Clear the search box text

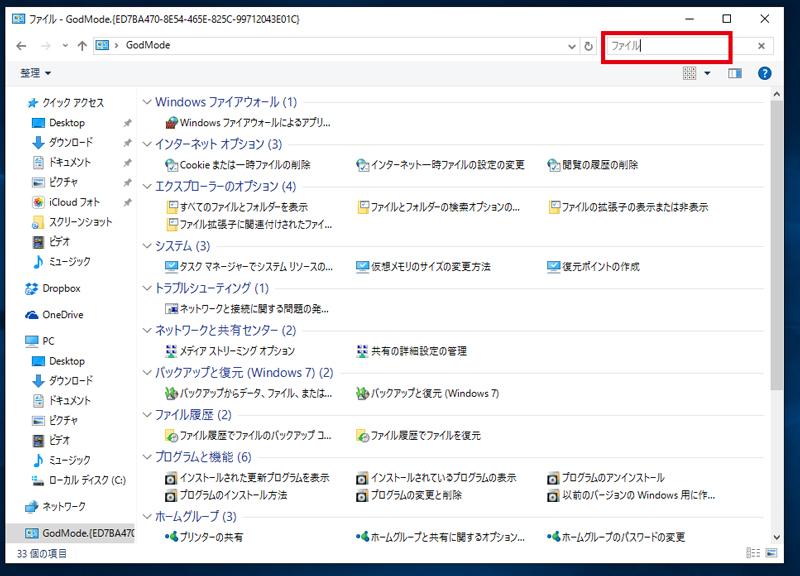tap(761, 46)
